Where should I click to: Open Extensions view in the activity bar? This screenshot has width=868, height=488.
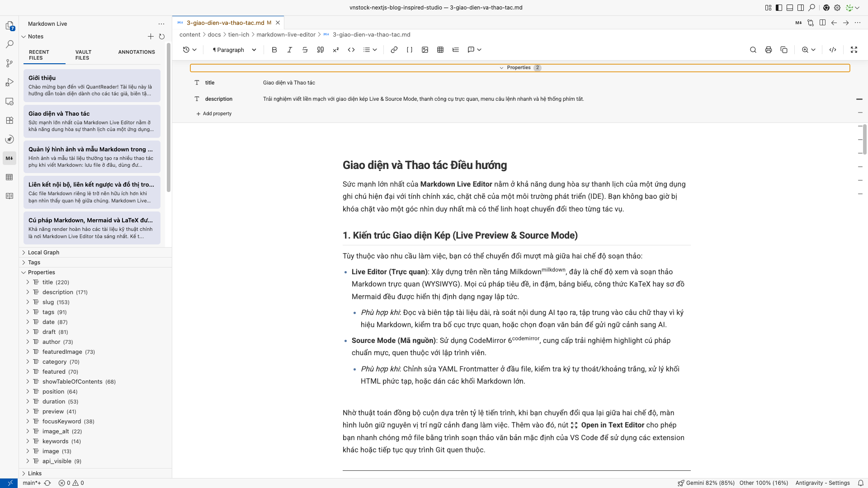(9, 120)
